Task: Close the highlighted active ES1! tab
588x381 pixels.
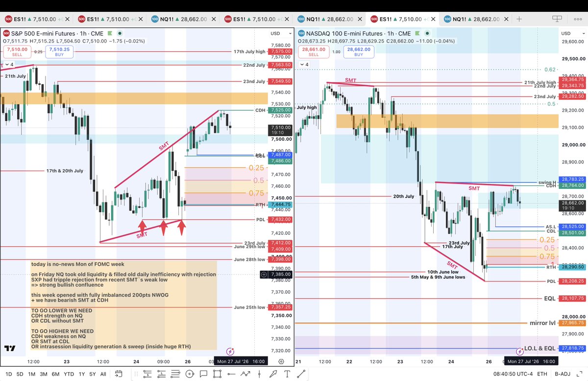Action: (433, 19)
